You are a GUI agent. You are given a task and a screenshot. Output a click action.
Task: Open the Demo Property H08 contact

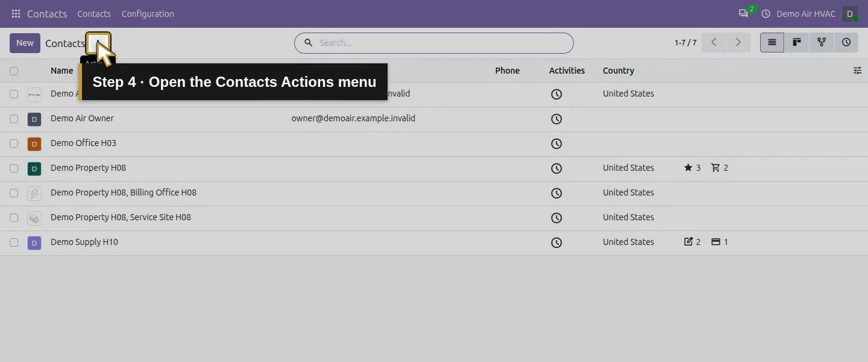pyautogui.click(x=88, y=168)
